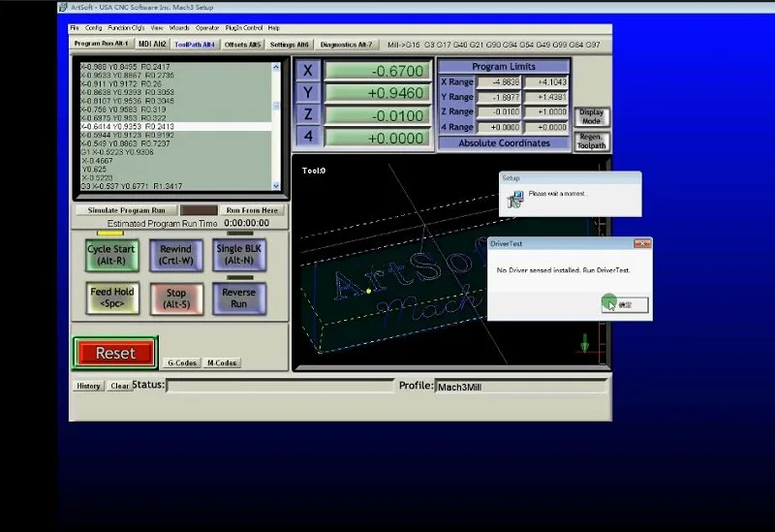
Task: Open the File menu
Action: click(75, 28)
